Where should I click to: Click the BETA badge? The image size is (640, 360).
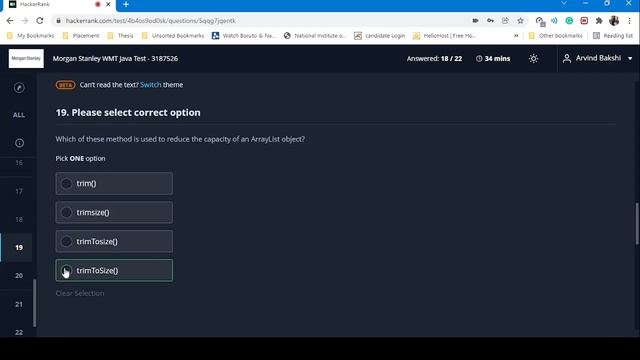pos(65,85)
